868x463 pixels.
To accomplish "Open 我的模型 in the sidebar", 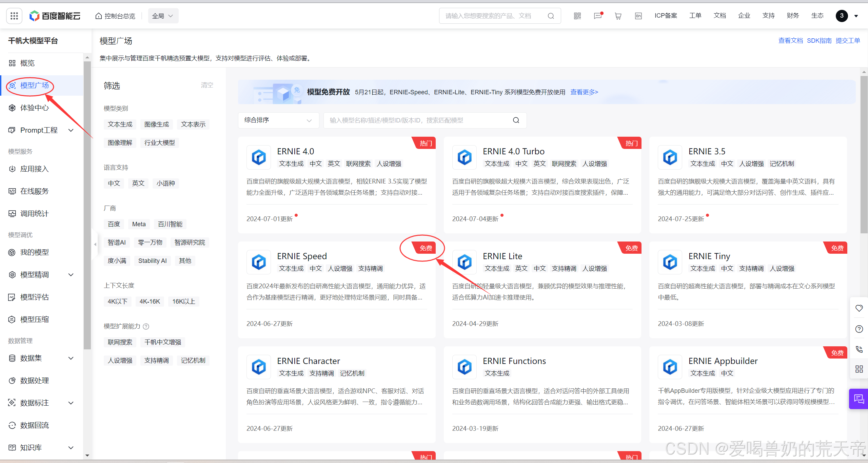I will coord(35,252).
